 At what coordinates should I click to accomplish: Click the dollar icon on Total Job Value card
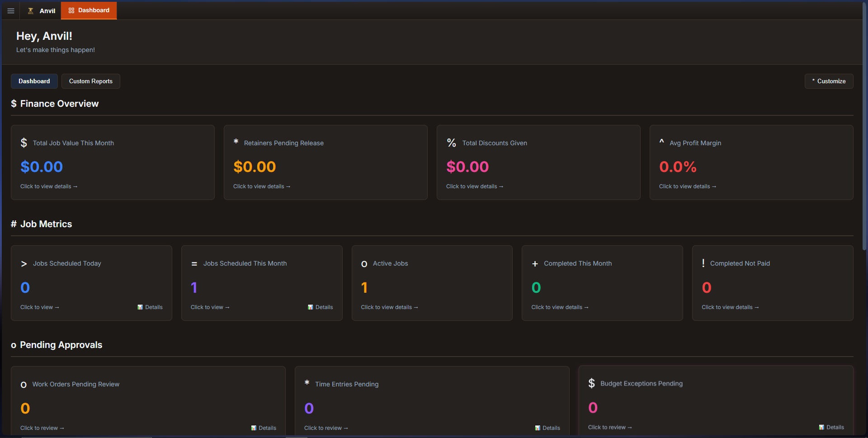(24, 143)
